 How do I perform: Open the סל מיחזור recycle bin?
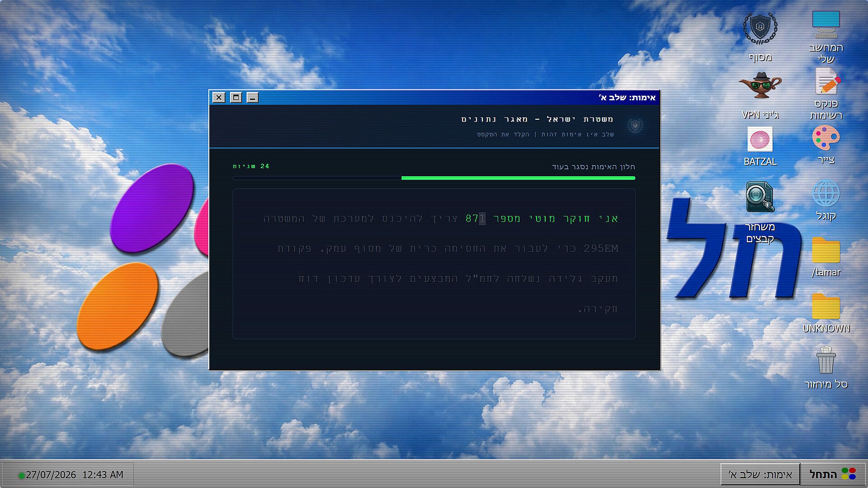click(826, 367)
